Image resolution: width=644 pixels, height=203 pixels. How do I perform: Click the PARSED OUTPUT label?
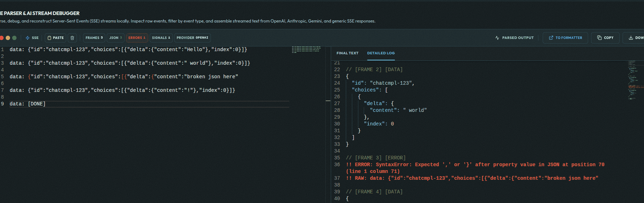pos(518,38)
